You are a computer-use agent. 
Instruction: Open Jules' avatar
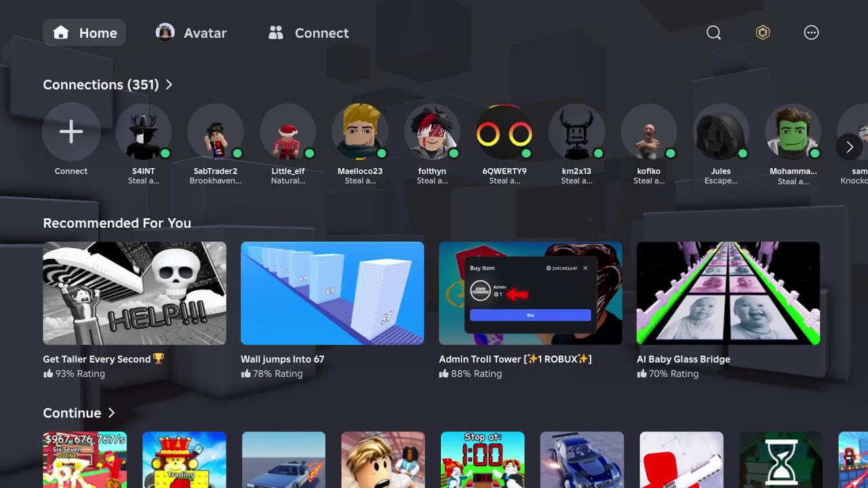pos(721,132)
